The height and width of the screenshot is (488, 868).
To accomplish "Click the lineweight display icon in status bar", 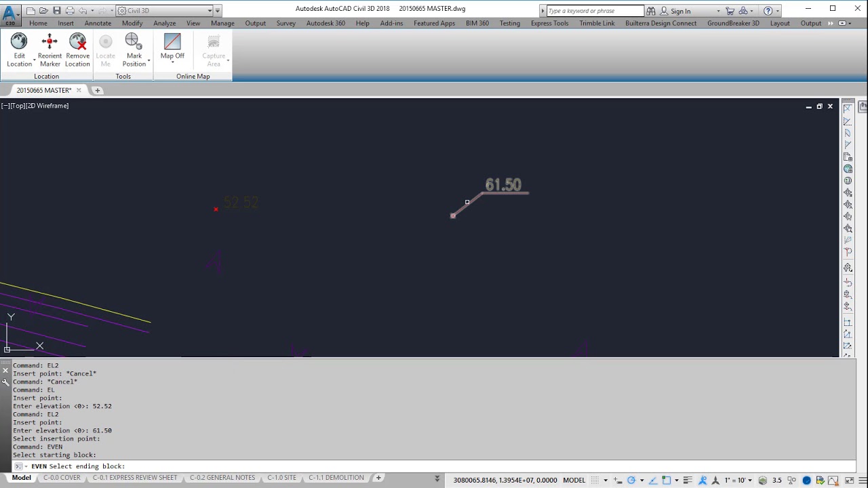I will (x=688, y=480).
